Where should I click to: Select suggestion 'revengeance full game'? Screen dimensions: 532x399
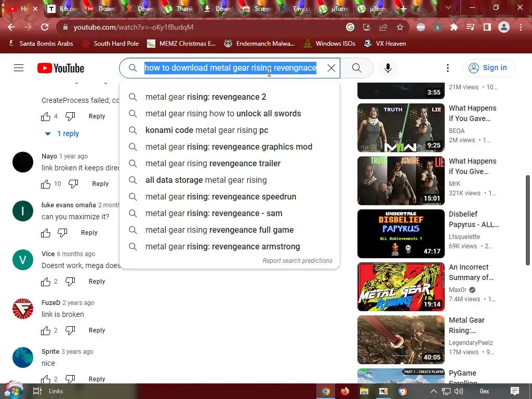tap(230, 230)
